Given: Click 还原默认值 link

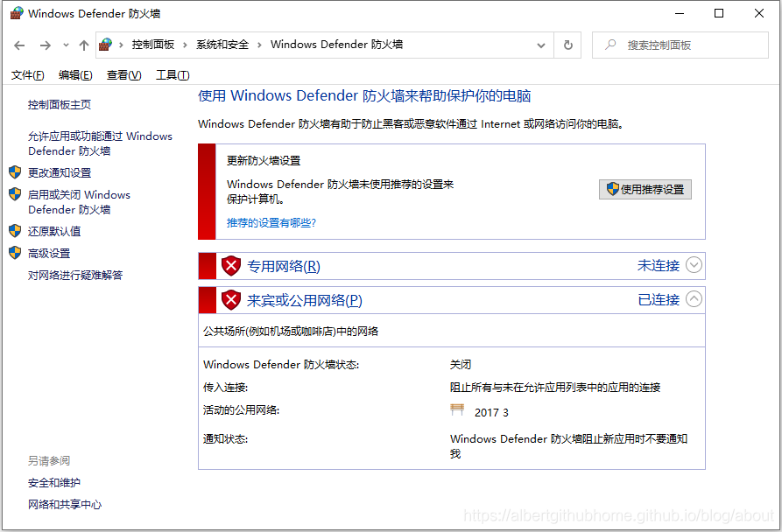Looking at the screenshot, I should pyautogui.click(x=54, y=231).
